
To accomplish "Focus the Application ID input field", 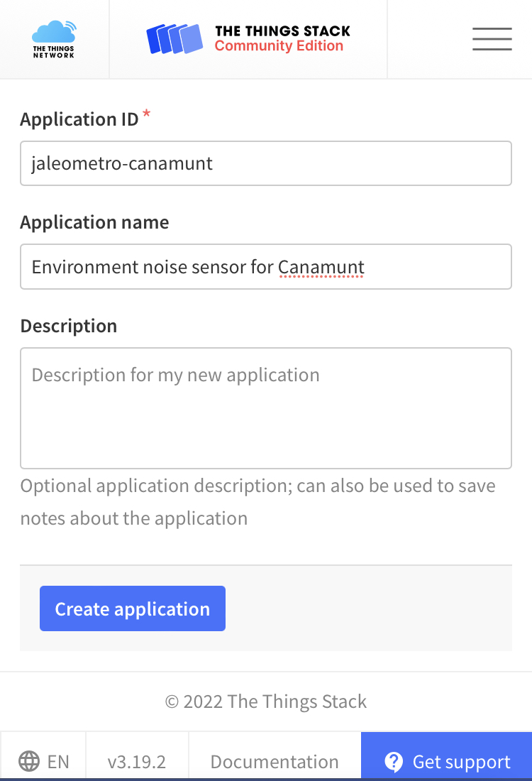I will pos(266,163).
